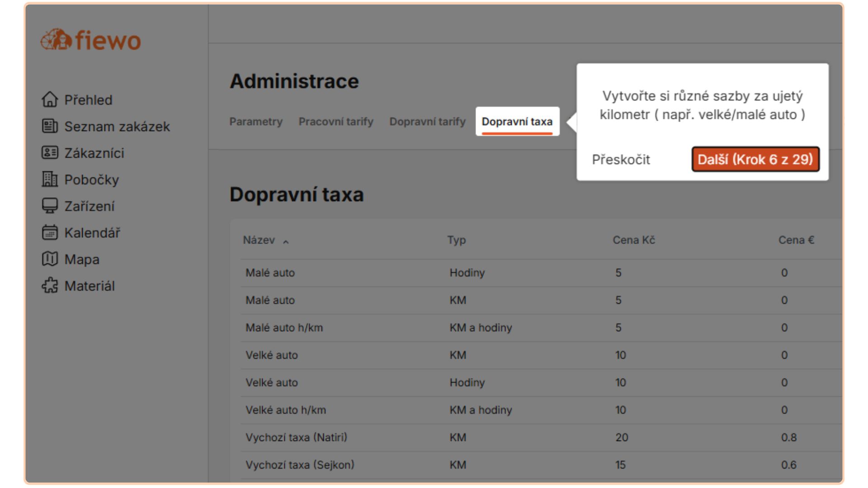This screenshot has width=868, height=488.
Task: Click the home icon next to Přehled
Action: pos(50,99)
